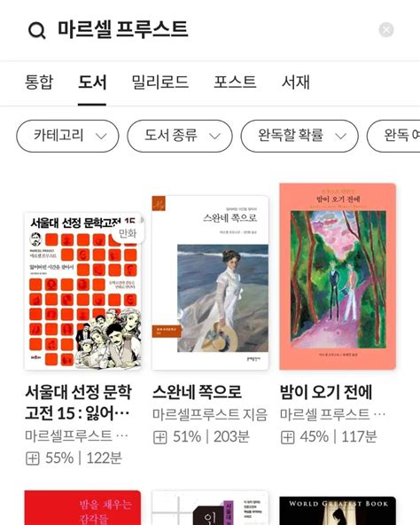The image size is (420, 525).
Task: Tap the search magnifier icon
Action: point(37,30)
